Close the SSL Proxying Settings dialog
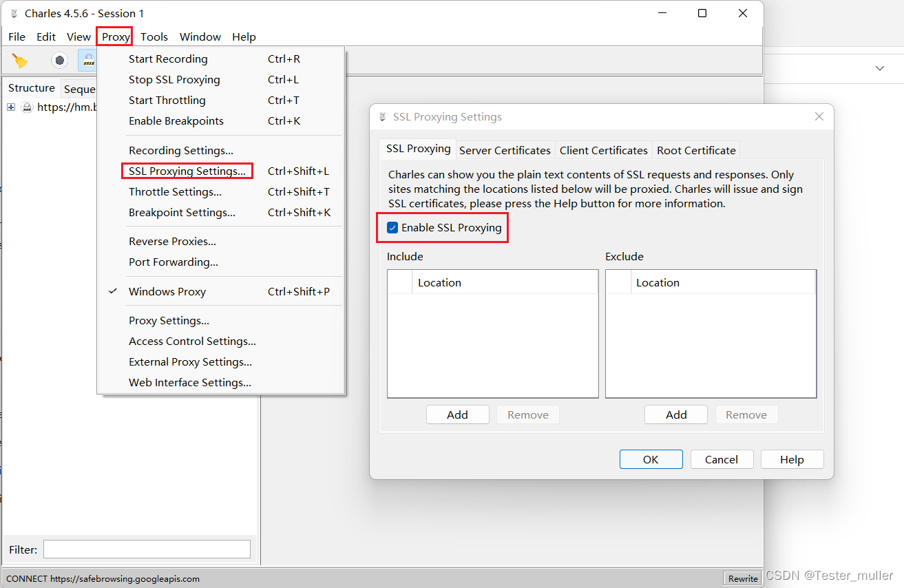 [819, 117]
